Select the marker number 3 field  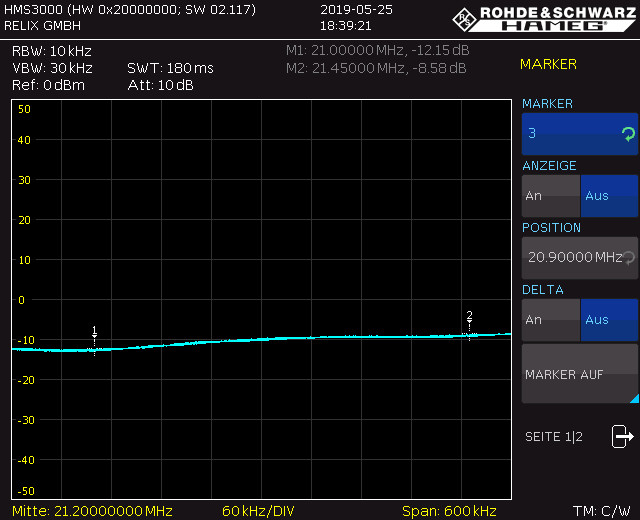tap(580, 134)
